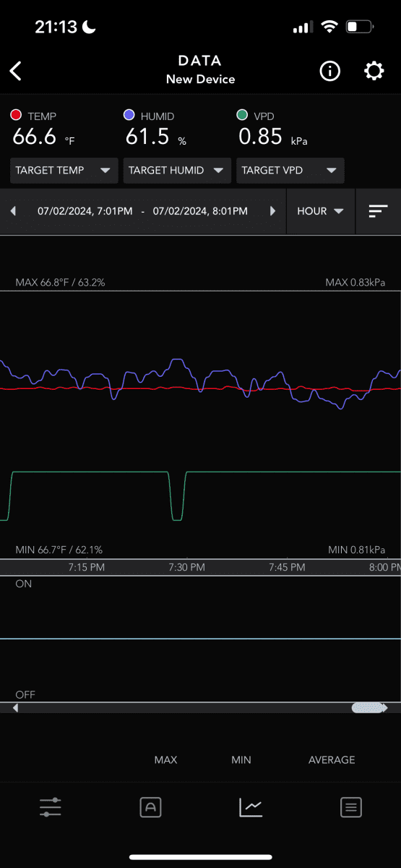Go back using the left chevron

pos(16,71)
